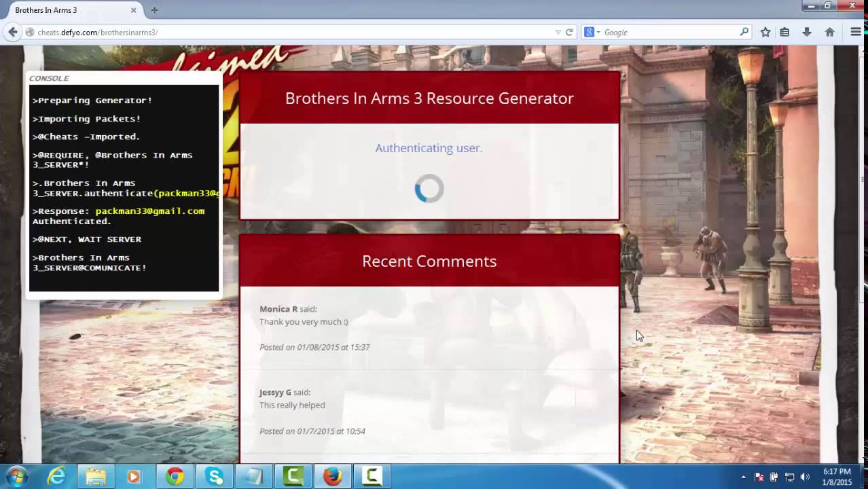Open the Google search engine selector
868x489 pixels.
click(x=592, y=32)
